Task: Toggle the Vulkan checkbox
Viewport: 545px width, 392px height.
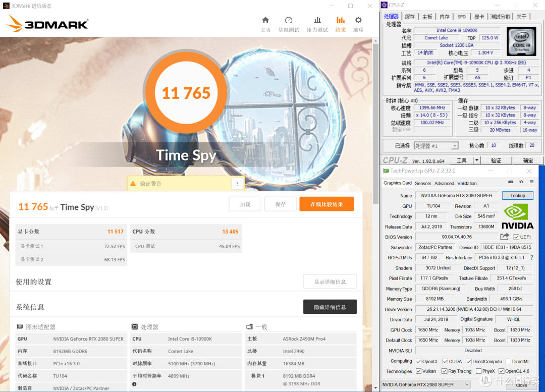Action: pos(418,371)
